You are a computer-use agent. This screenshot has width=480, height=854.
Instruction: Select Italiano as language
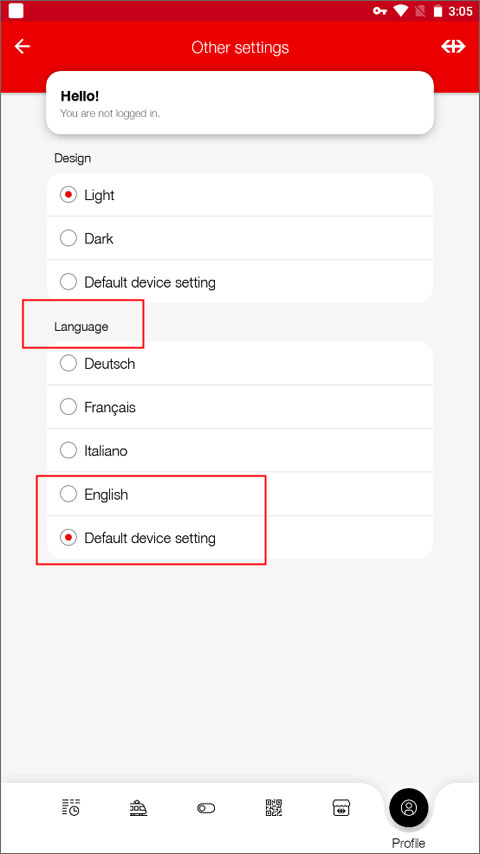pos(240,450)
